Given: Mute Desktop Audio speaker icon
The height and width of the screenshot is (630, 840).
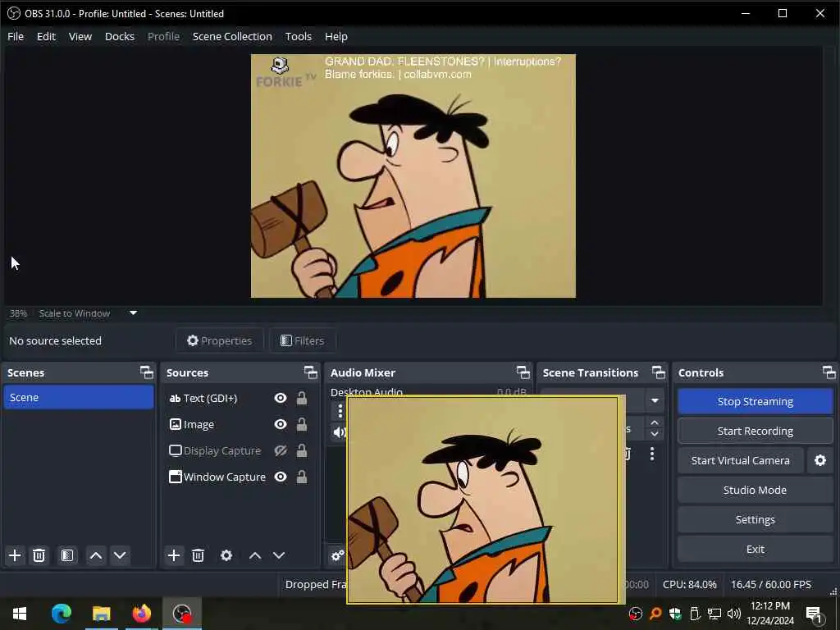Looking at the screenshot, I should (339, 431).
